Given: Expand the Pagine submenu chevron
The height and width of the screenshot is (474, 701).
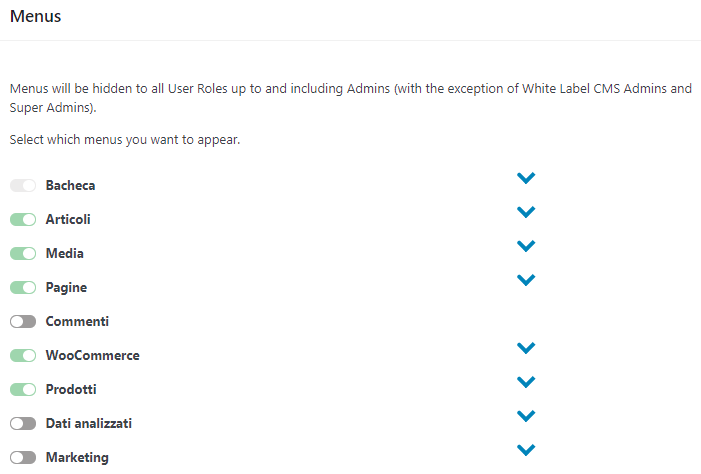Looking at the screenshot, I should 526,280.
